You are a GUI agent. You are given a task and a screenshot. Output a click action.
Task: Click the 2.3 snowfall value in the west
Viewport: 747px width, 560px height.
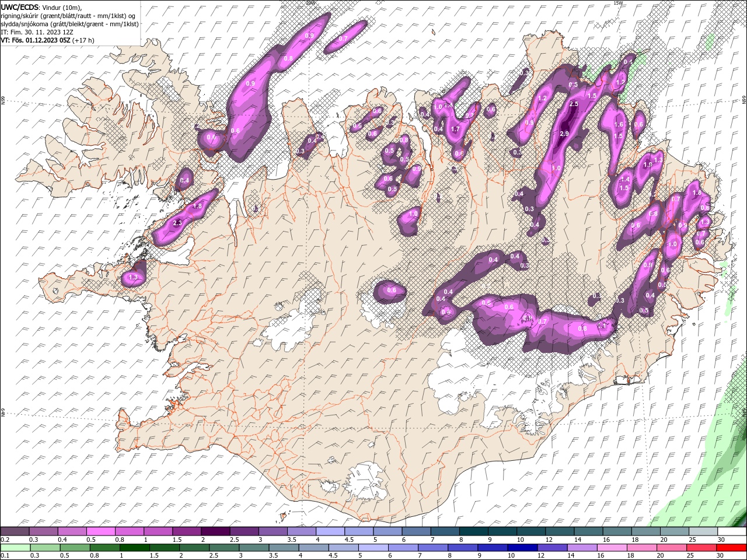(178, 223)
